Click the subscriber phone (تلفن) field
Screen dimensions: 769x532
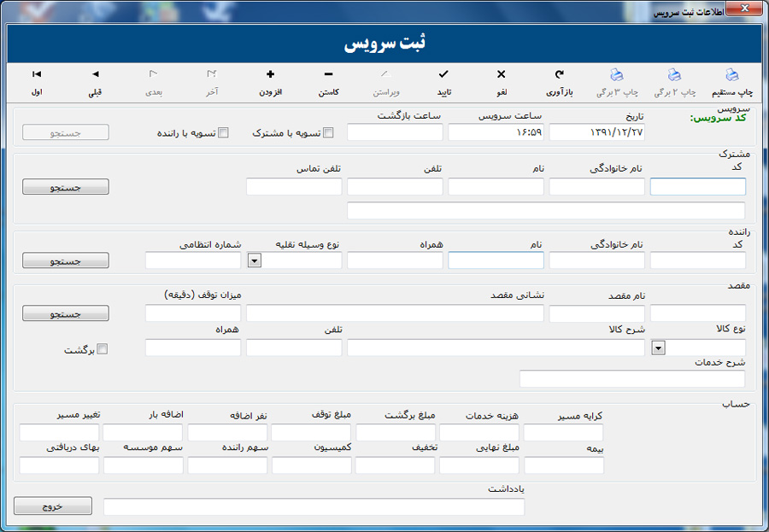[395, 187]
